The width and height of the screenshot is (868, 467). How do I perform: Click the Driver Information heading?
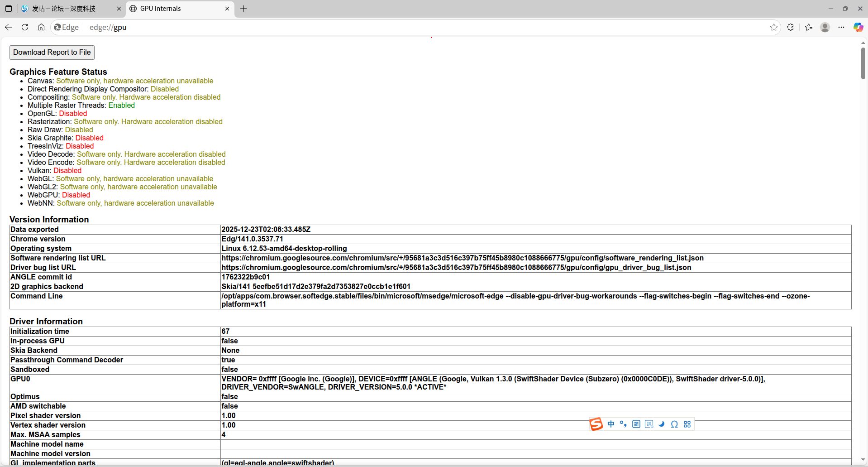46,322
